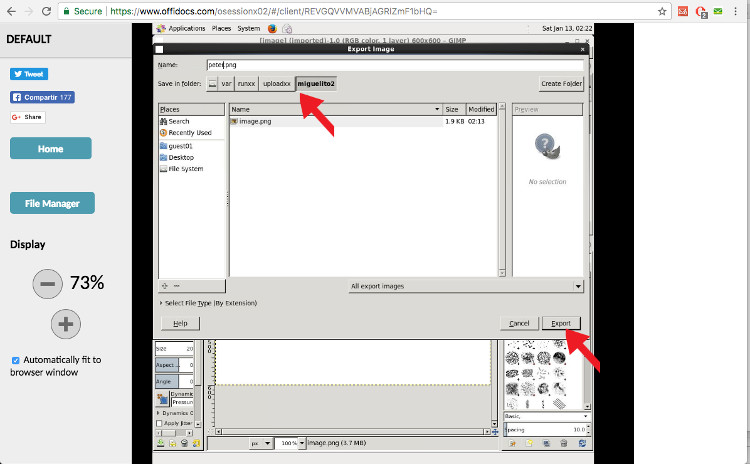Select the miguelito2 folder button
The width and height of the screenshot is (750, 464).
pyautogui.click(x=316, y=84)
